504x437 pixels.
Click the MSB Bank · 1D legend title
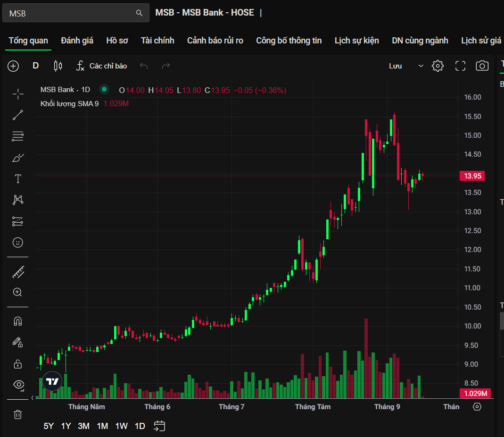click(65, 90)
